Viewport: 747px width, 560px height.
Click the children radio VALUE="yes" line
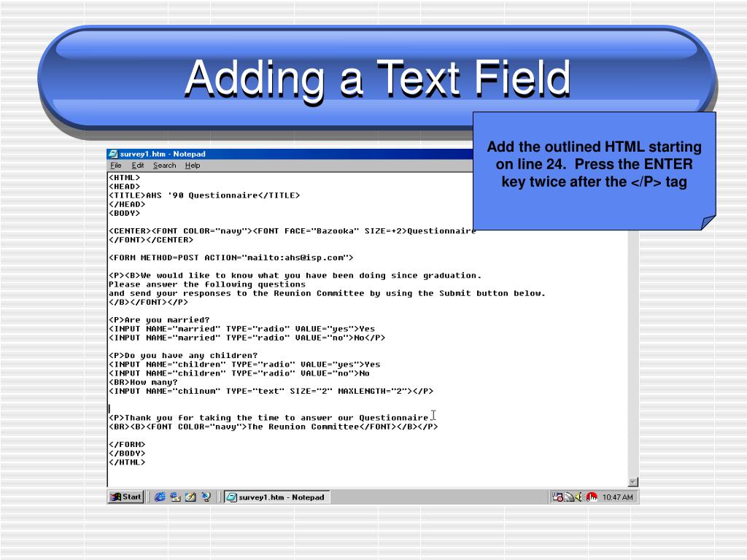coord(244,365)
